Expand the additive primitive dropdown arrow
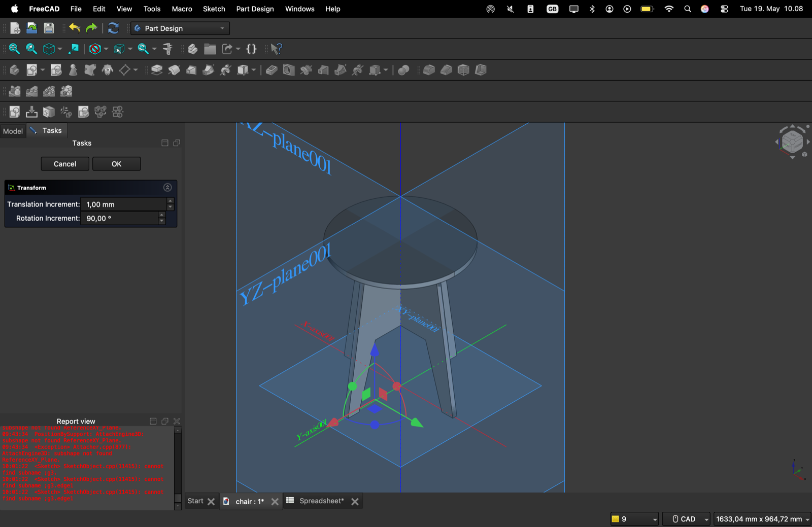812x527 pixels. [254, 70]
